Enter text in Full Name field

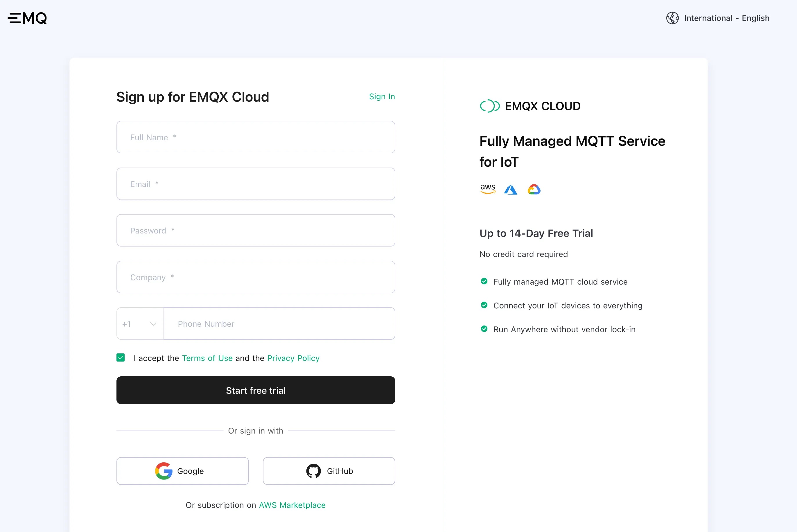(x=255, y=137)
